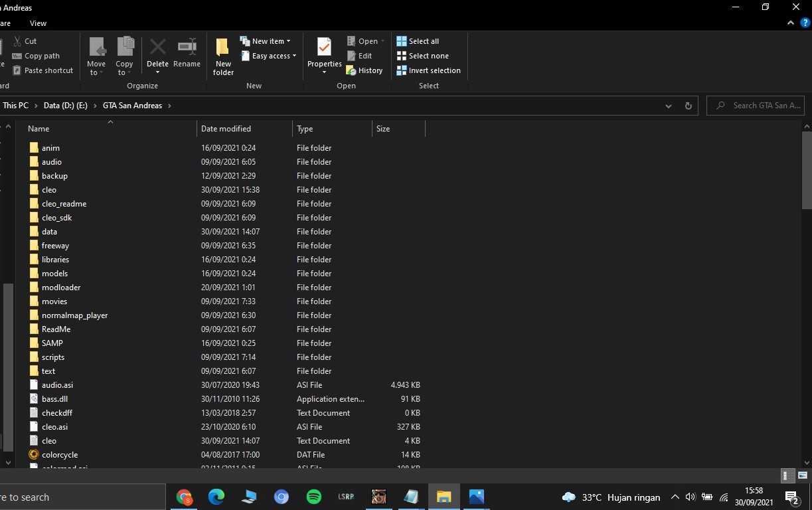
Task: Open the View ribbon tab
Action: tap(39, 23)
